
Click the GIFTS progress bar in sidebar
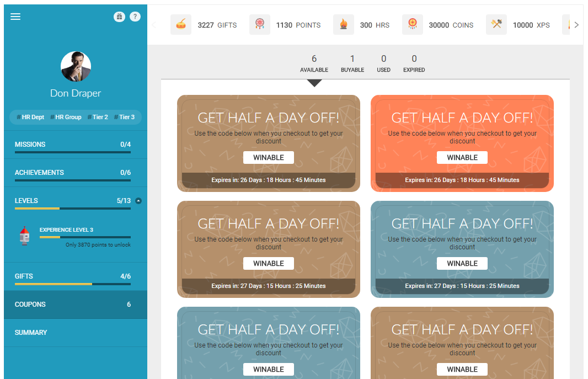coord(72,284)
